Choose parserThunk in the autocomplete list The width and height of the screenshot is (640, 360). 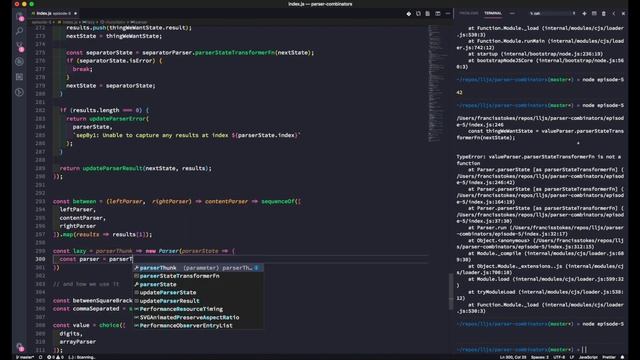pyautogui.click(x=198, y=268)
